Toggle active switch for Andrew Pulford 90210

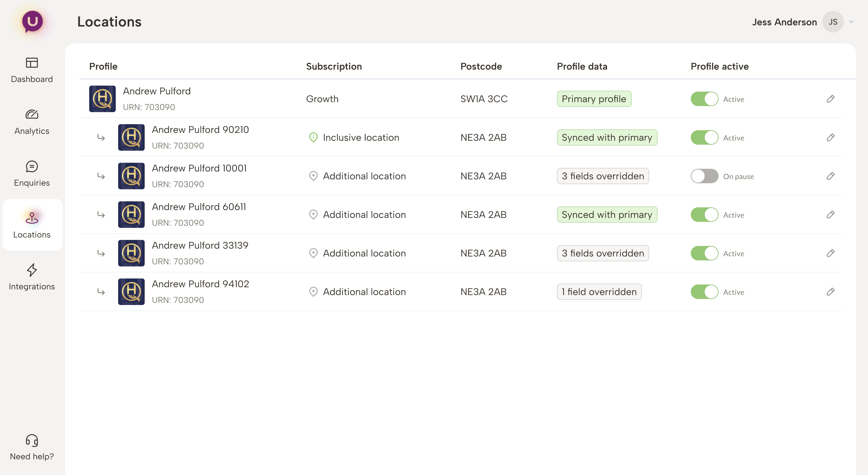click(x=704, y=137)
